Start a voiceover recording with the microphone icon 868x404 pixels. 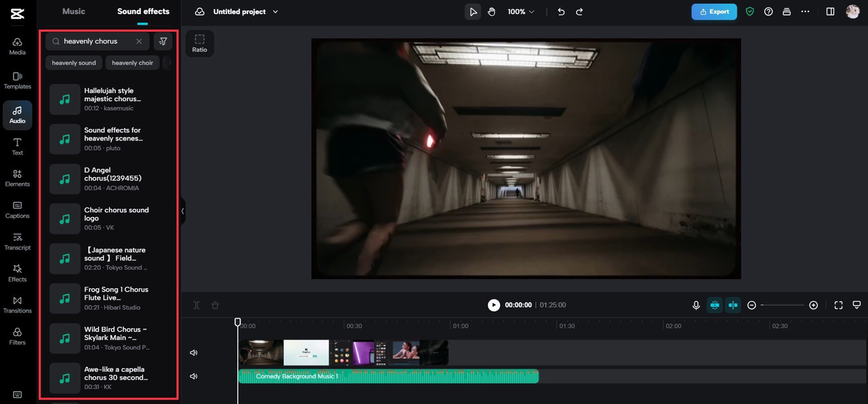pos(696,305)
